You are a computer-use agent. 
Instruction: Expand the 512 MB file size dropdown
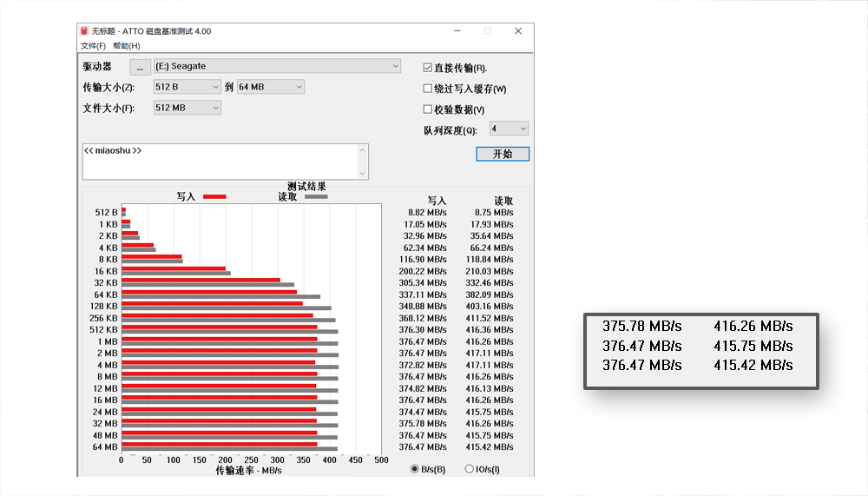point(215,108)
